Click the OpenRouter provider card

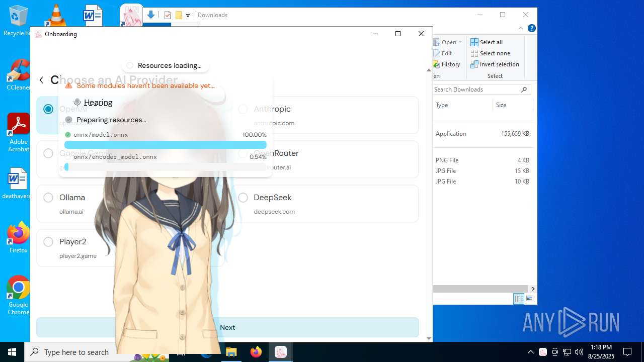[325, 159]
